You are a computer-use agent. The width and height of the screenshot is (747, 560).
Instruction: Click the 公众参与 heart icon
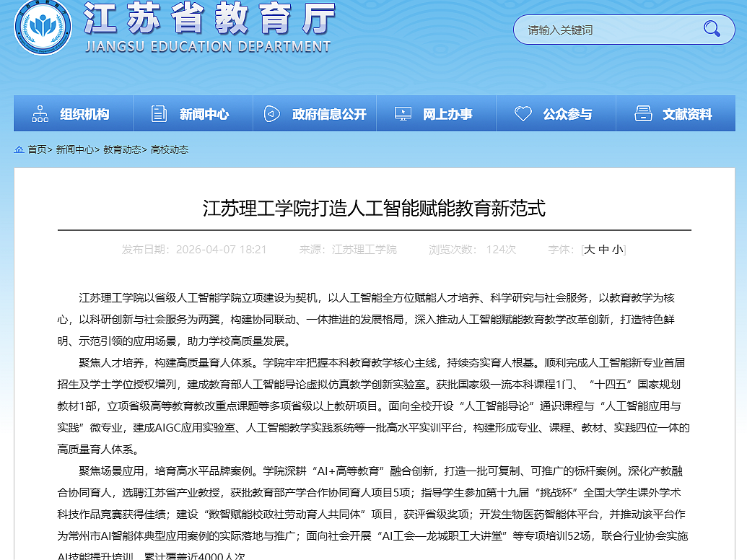[523, 114]
